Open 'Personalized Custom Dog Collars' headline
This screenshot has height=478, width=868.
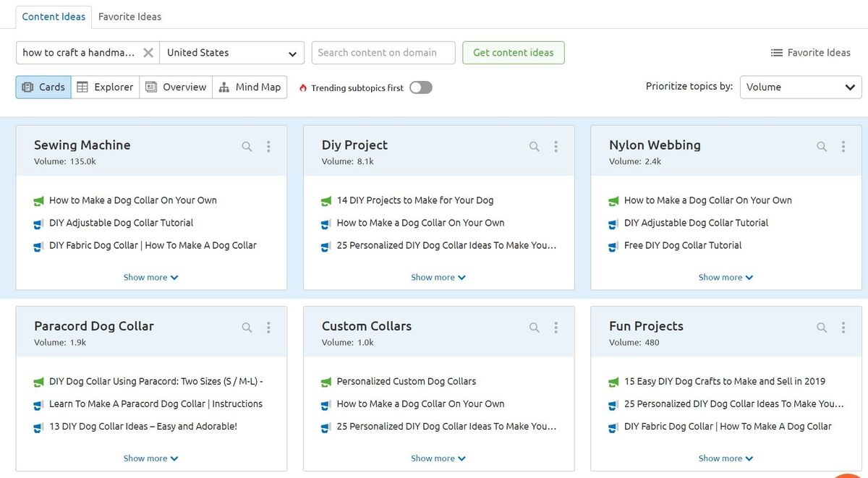[x=407, y=381]
